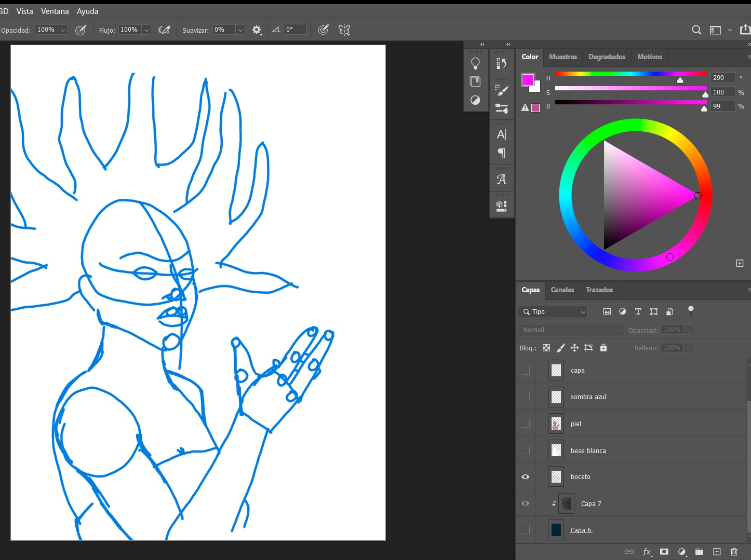Open the Tipo layer filter dropdown
The height and width of the screenshot is (560, 751).
pyautogui.click(x=553, y=311)
